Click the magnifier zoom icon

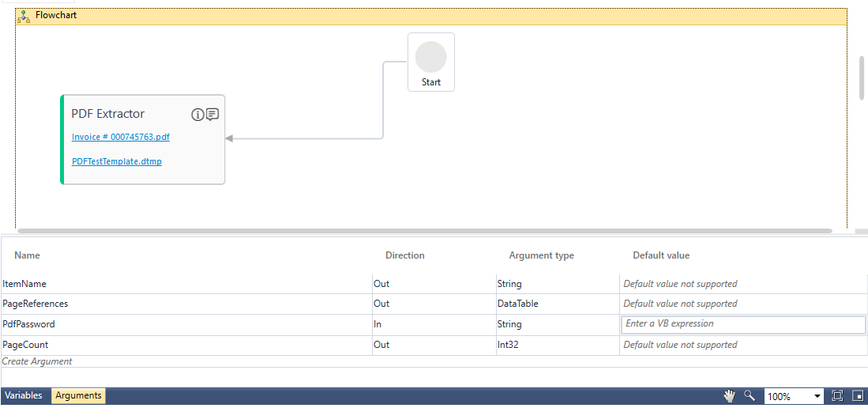pos(750,395)
